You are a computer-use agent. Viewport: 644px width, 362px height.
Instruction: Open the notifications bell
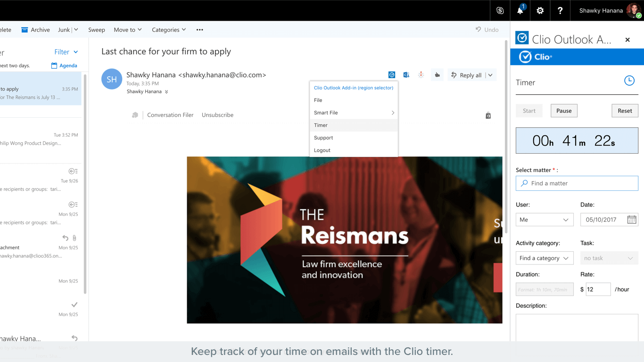click(520, 10)
